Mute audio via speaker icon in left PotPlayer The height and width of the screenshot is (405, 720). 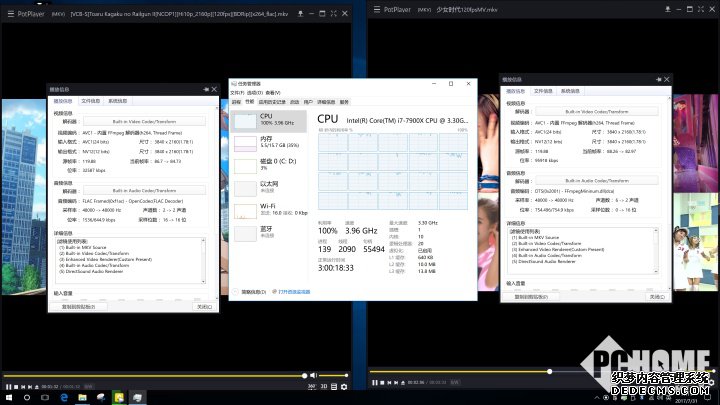(313, 376)
